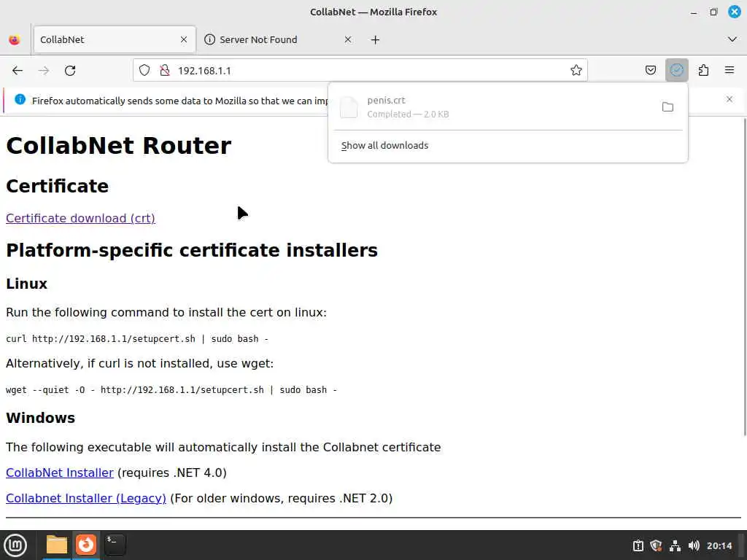The width and height of the screenshot is (747, 560).
Task: Close the Server Not Found tab
Action: coord(348,39)
